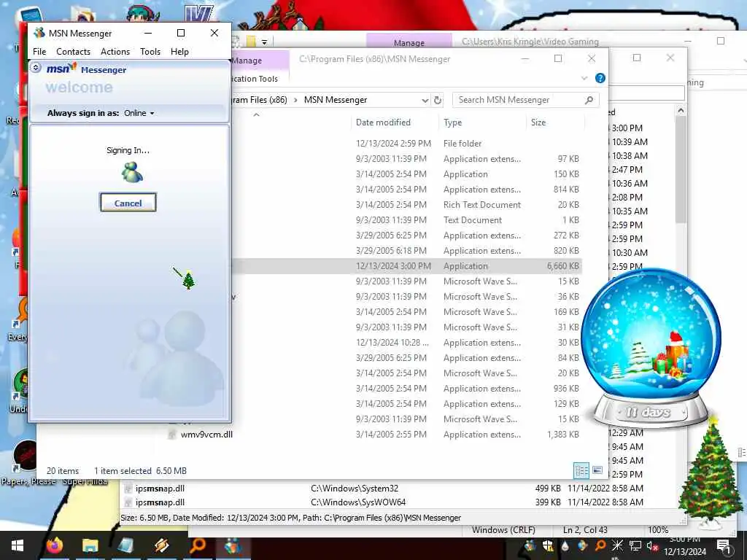This screenshot has width=747, height=560.
Task: Click the 1,383 KB size cell
Action: pos(562,435)
